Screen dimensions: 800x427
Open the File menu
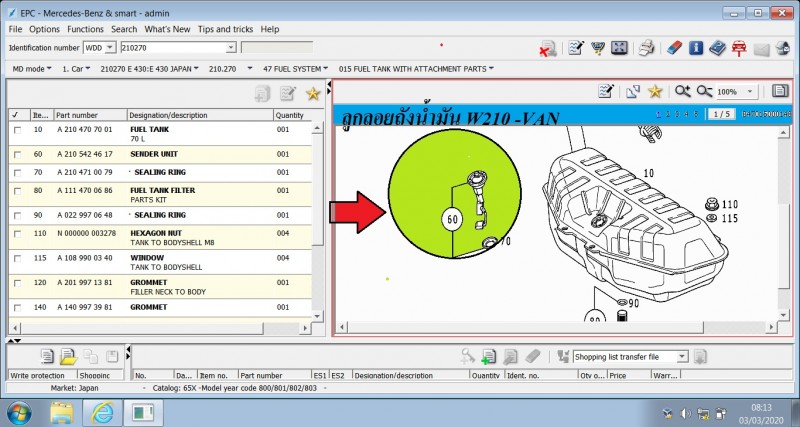click(15, 29)
